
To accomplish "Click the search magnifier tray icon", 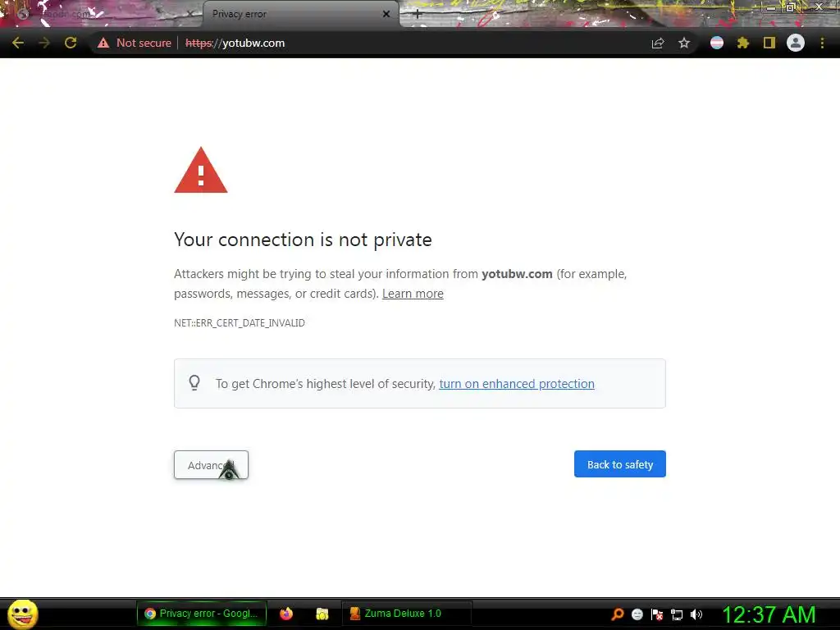I will pyautogui.click(x=618, y=614).
